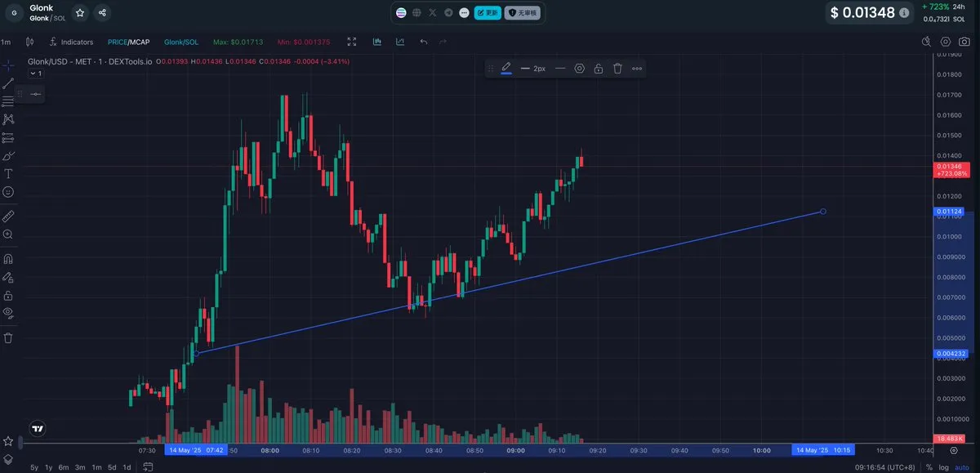Take a chart snapshot with the camera icon
Viewport: 980px width, 473px height.
(965, 42)
